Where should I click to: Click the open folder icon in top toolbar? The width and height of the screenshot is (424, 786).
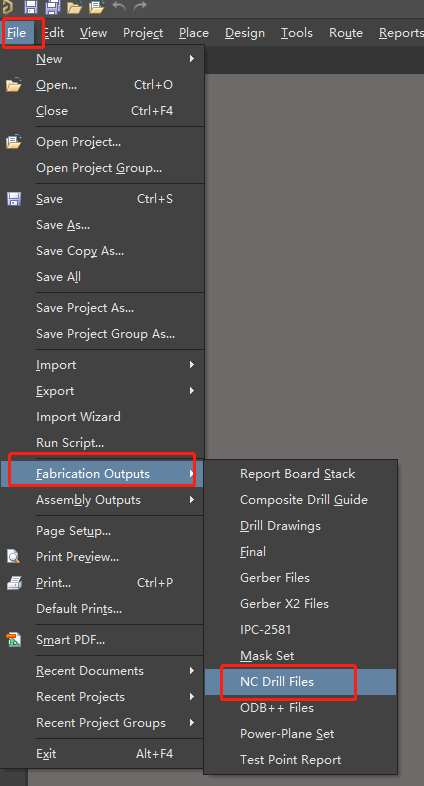(74, 7)
